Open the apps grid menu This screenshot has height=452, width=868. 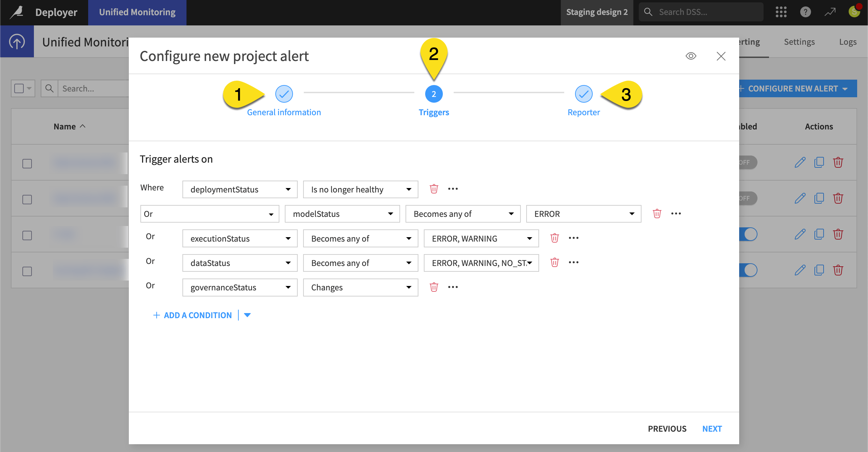point(781,12)
